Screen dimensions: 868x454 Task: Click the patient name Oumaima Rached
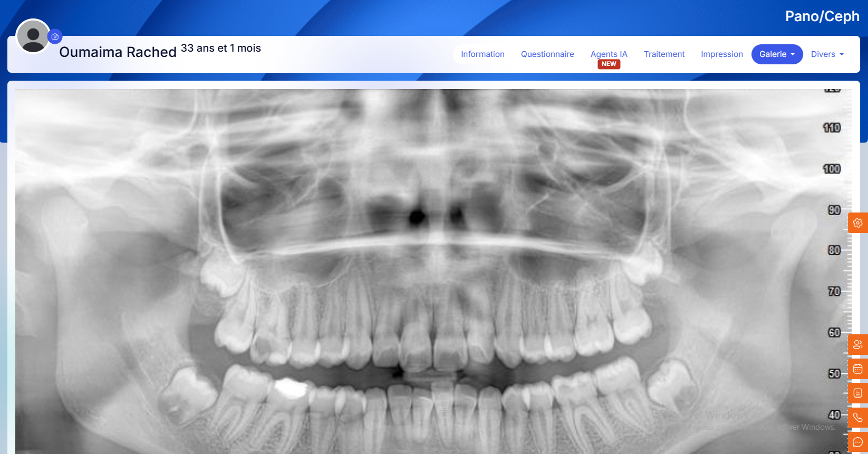point(118,52)
